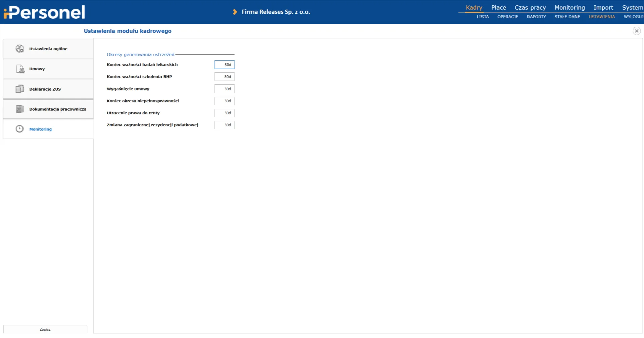Image resolution: width=644 pixels, height=338 pixels.
Task: Click the Dokumentacja pracownicza folder icon
Action: 20,109
